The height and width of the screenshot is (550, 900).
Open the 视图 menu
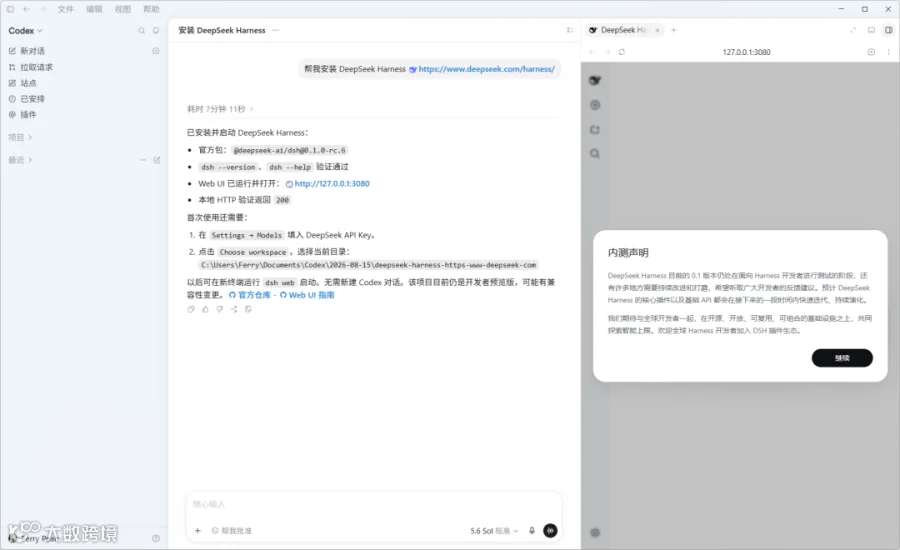(122, 9)
